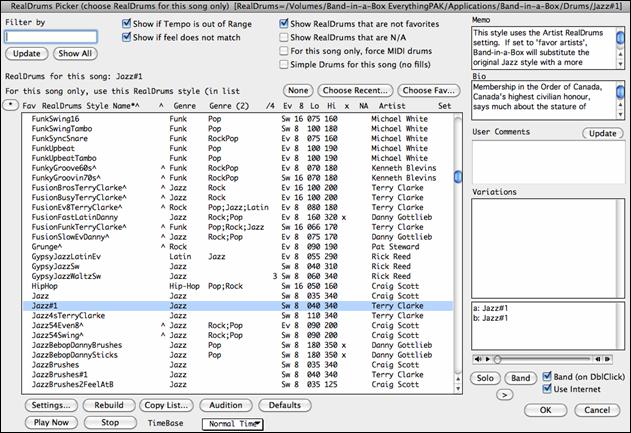The height and width of the screenshot is (433, 631).
Task: Select the 'Jazz4sTerryClarke' row
Action: [237, 315]
